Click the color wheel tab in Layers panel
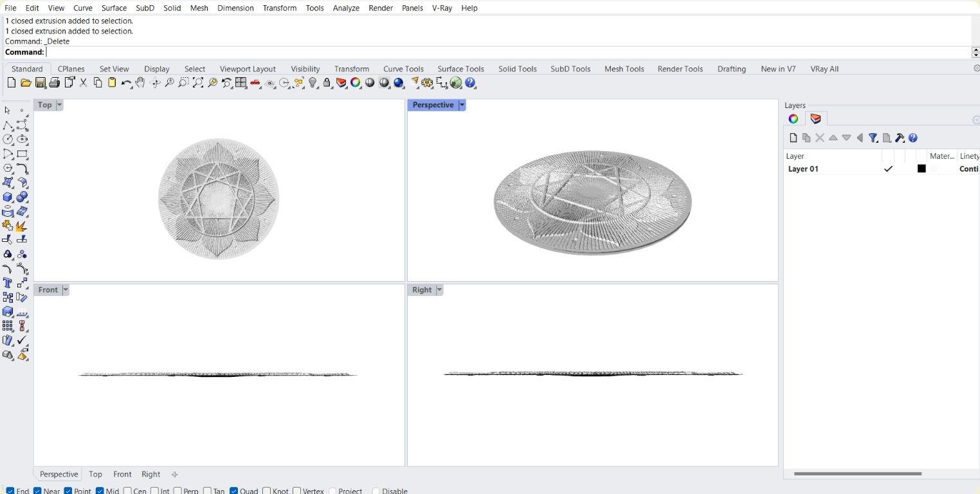 click(x=794, y=119)
